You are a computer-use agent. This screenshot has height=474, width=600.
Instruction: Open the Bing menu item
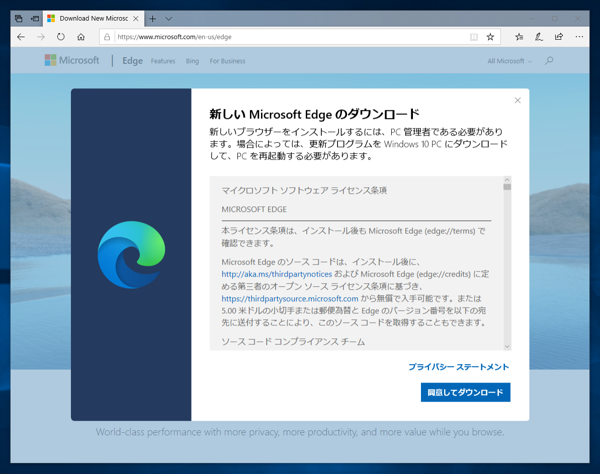(192, 61)
